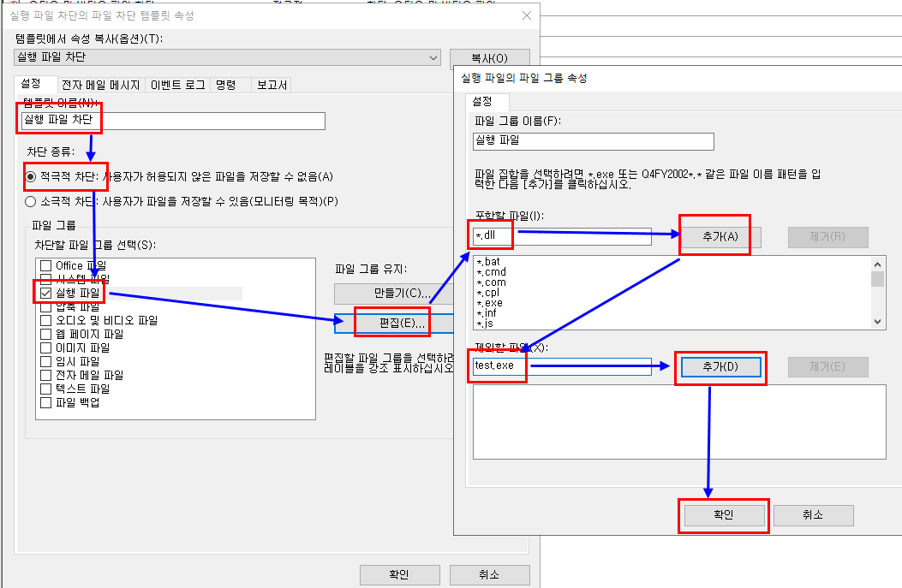The width and height of the screenshot is (902, 588).
Task: Check the 웹 페이지 파일 checkbox
Action: [46, 334]
